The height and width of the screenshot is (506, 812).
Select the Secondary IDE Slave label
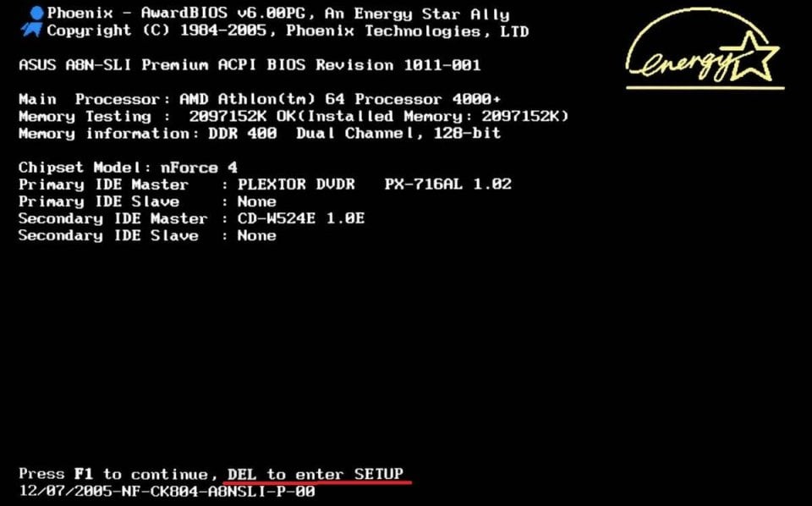click(108, 235)
